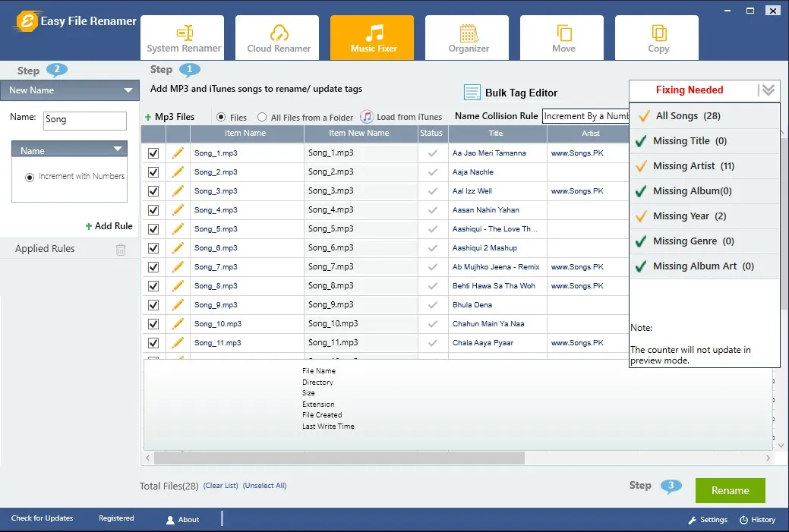This screenshot has width=789, height=532.
Task: Click the Clear List link
Action: (x=220, y=486)
